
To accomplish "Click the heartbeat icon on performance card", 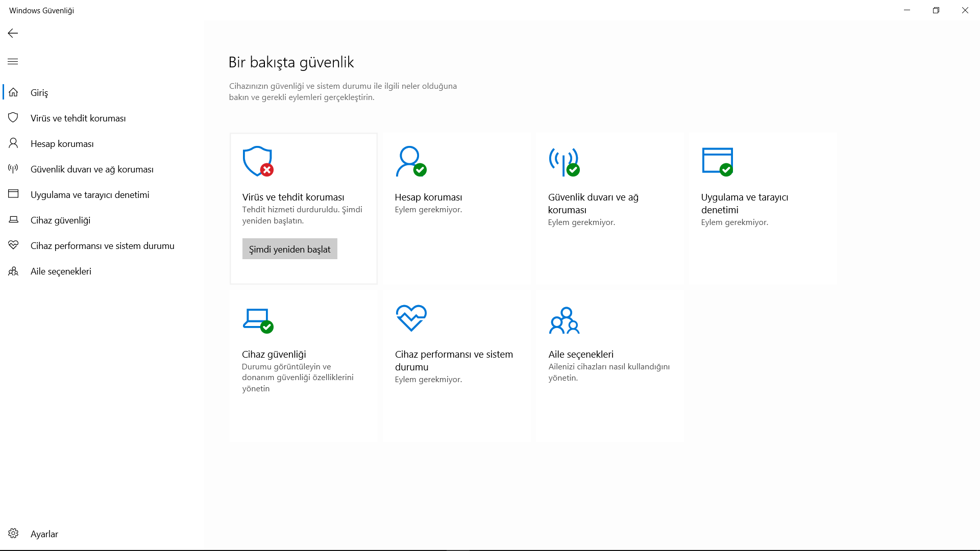I will point(411,318).
